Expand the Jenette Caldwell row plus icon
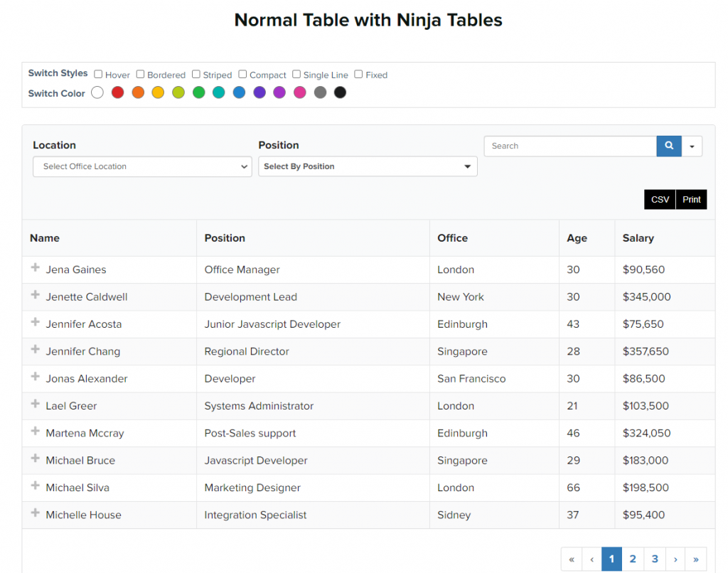The width and height of the screenshot is (728, 573). point(36,295)
